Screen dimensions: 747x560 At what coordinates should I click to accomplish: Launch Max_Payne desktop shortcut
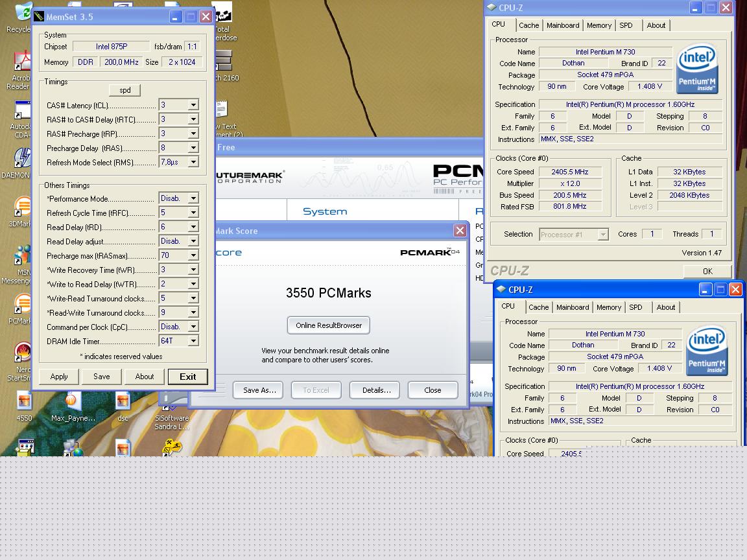coord(73,401)
